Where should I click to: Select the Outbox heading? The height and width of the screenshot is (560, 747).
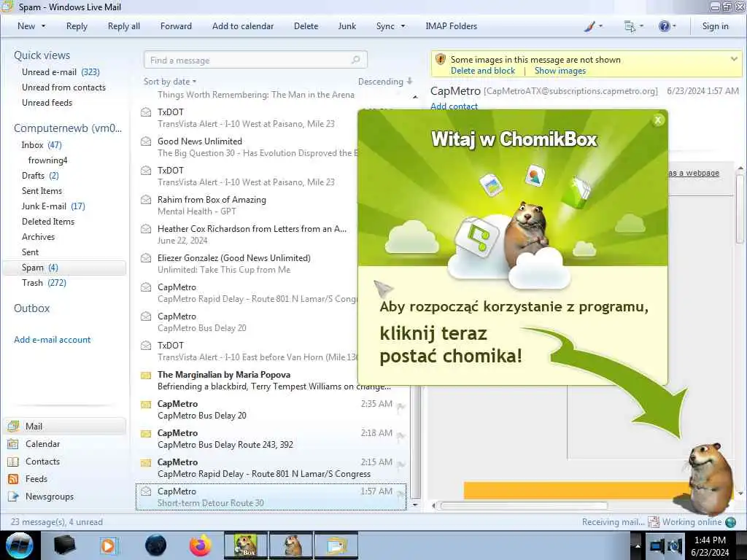point(31,308)
